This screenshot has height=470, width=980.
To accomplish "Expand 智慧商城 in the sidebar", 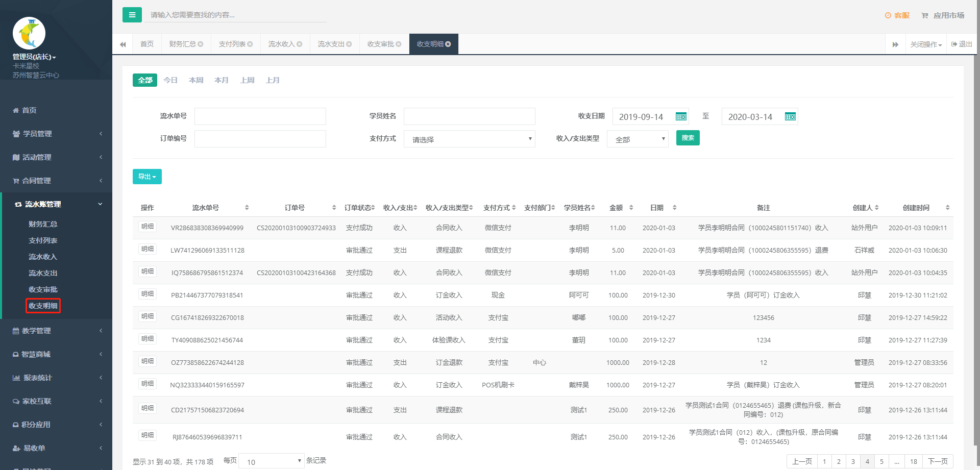I will 56,354.
